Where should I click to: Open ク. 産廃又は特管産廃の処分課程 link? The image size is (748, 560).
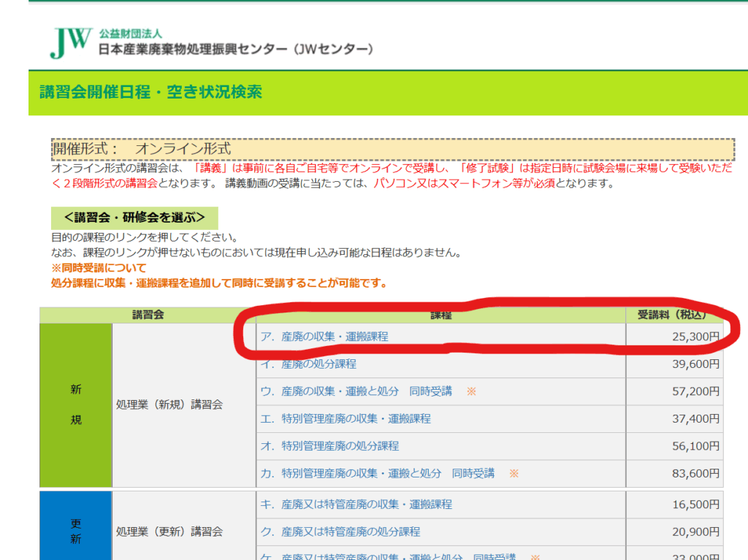point(340,532)
